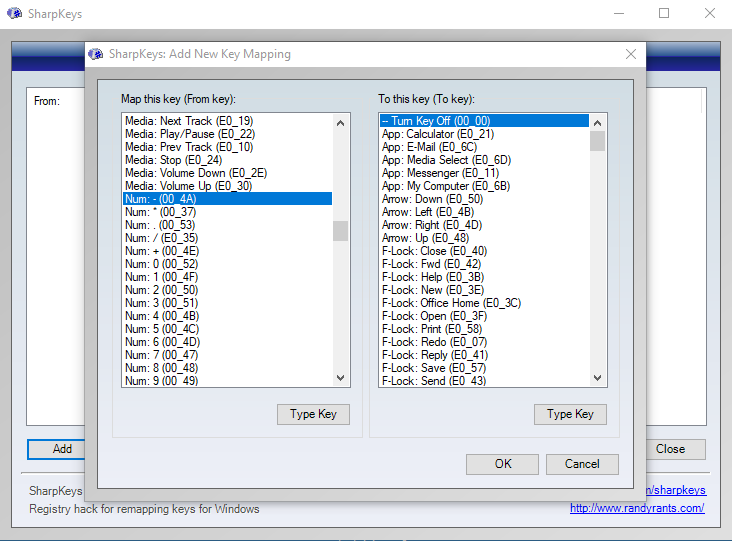This screenshot has width=732, height=541.
Task: Select Media: Stop (E0_24)
Action: 227,160
